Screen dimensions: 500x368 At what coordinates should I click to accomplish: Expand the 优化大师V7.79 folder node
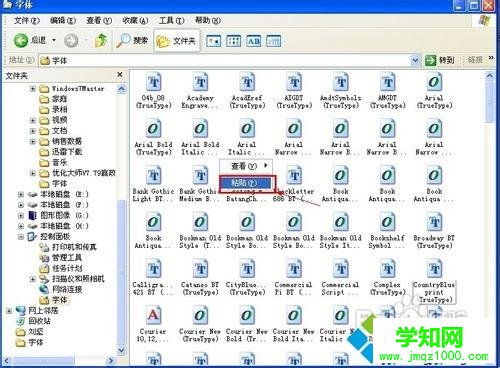(33, 173)
